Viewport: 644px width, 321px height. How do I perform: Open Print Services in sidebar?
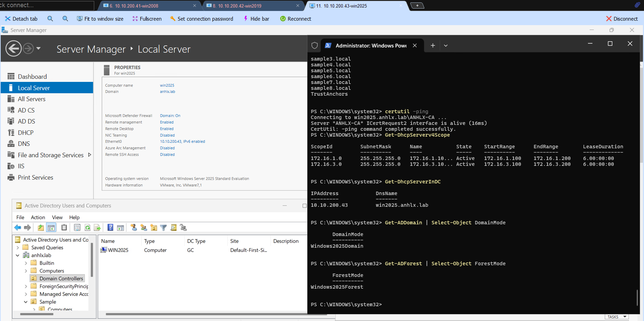(35, 178)
